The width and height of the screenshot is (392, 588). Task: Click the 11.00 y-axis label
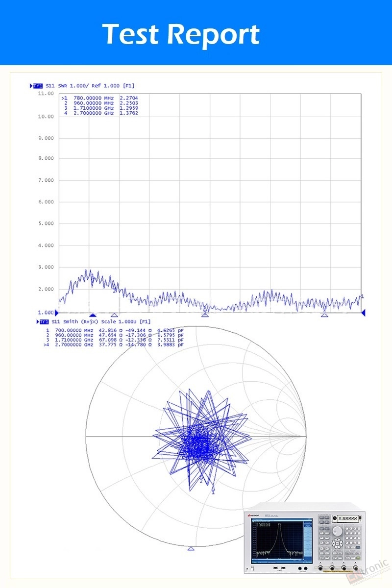[46, 93]
